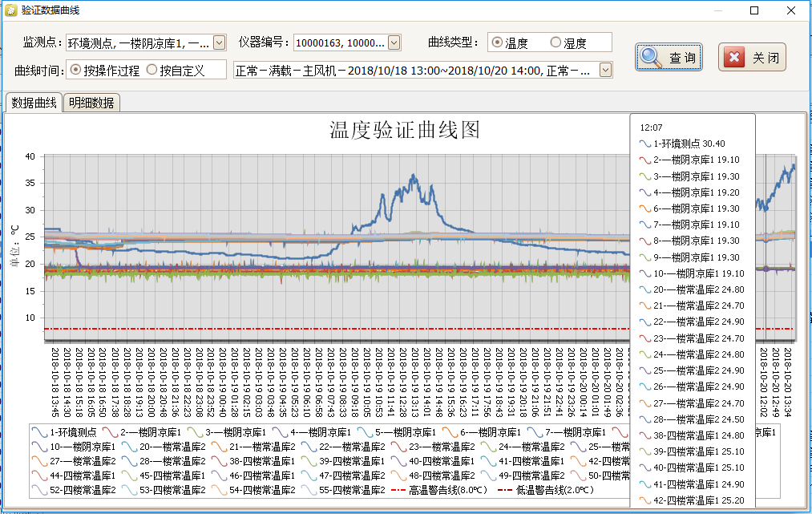Image resolution: width=812 pixels, height=514 pixels.
Task: Click tooltip row 20-一楼常温库2 24.80
Action: [x=692, y=289]
